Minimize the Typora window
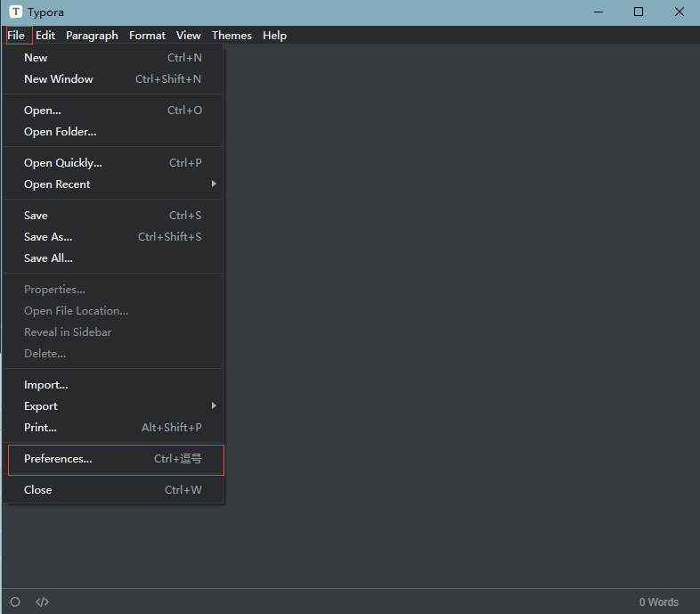This screenshot has height=614, width=700. (598, 12)
